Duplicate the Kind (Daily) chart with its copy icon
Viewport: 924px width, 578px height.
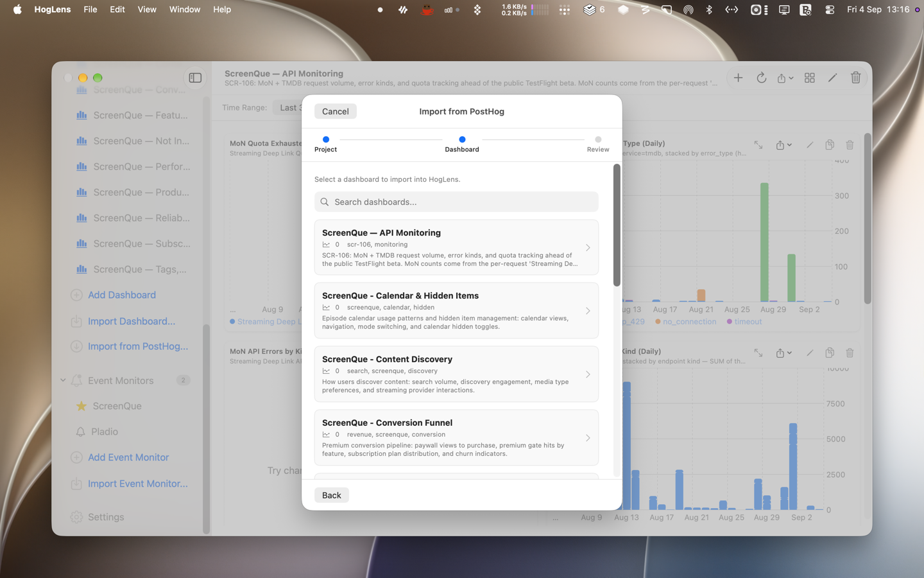(830, 353)
